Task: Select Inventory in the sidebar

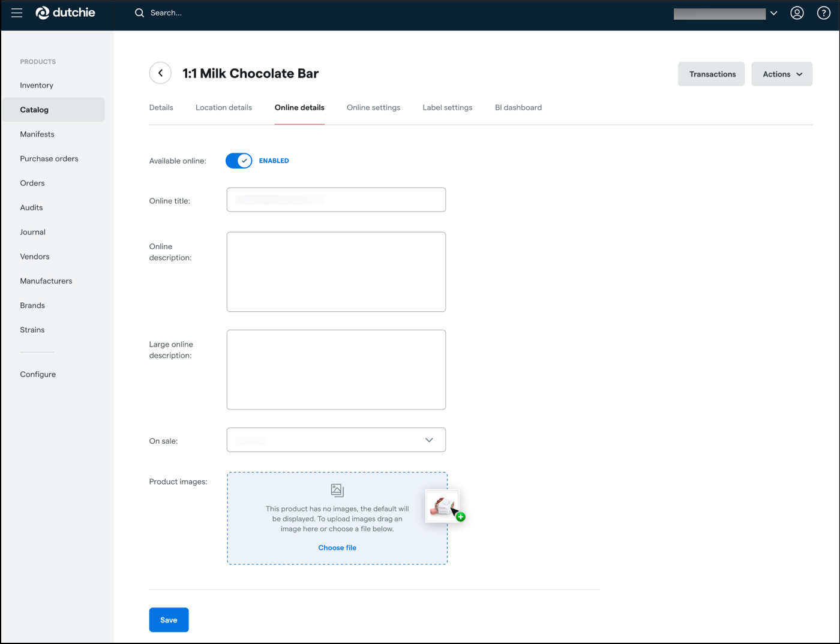Action: click(x=37, y=85)
